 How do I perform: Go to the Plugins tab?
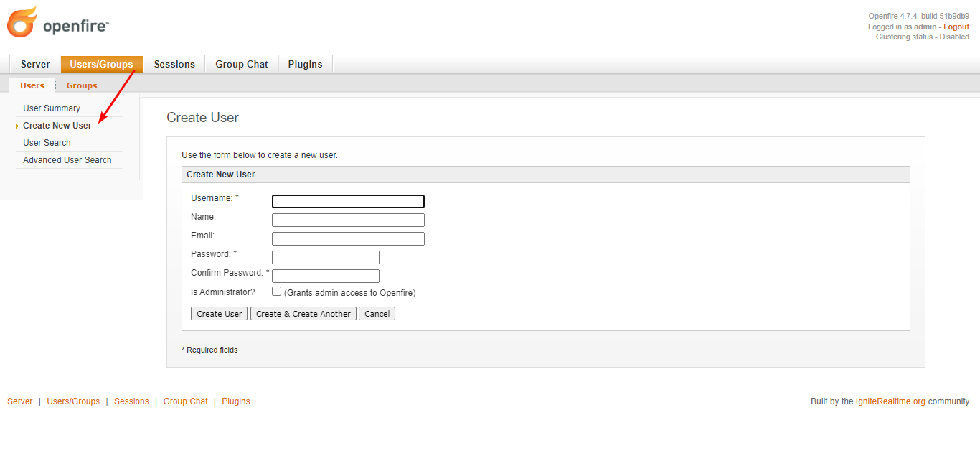tap(306, 64)
